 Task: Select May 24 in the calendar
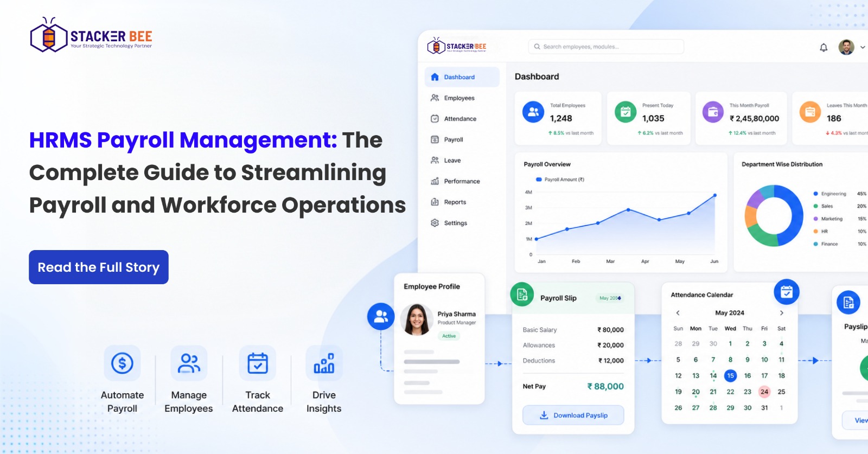(x=764, y=392)
